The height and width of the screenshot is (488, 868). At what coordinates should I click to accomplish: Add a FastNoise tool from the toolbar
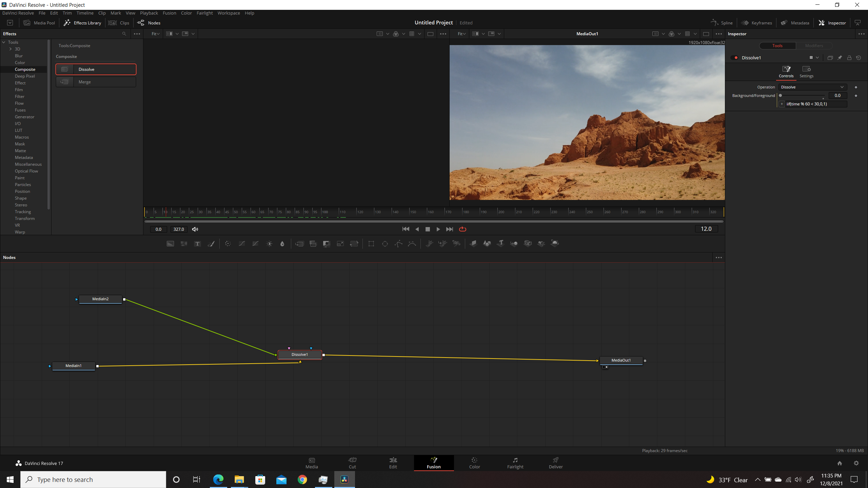[x=184, y=244]
